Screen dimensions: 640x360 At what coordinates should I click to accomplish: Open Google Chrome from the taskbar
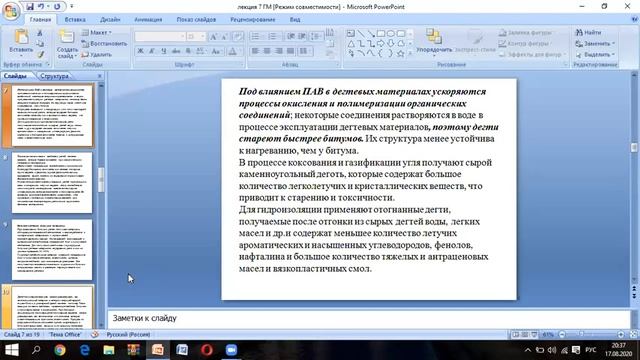(60, 350)
